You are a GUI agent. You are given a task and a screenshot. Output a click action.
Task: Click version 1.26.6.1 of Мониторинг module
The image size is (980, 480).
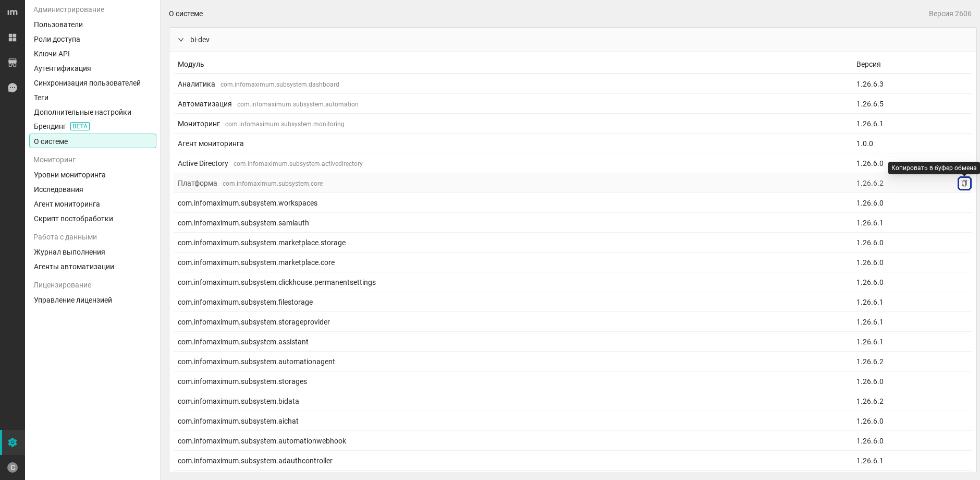pyautogui.click(x=870, y=124)
